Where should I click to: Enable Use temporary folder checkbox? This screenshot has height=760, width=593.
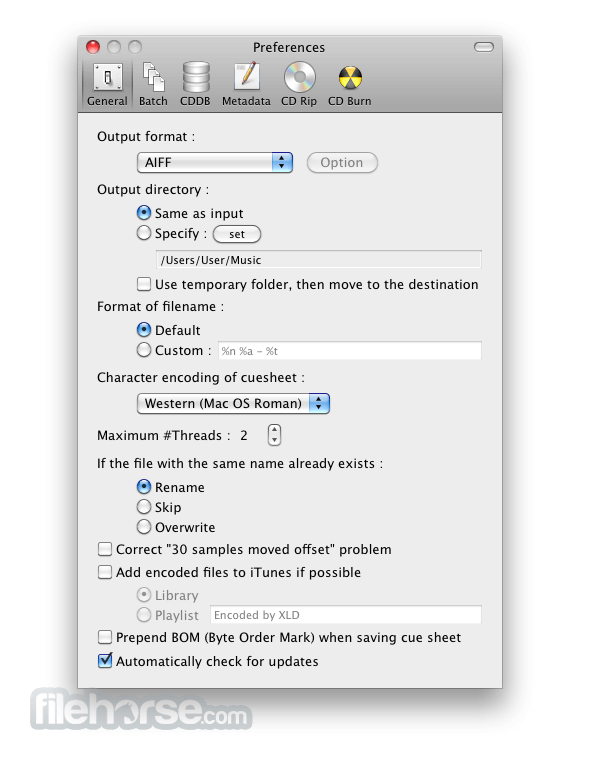point(144,284)
